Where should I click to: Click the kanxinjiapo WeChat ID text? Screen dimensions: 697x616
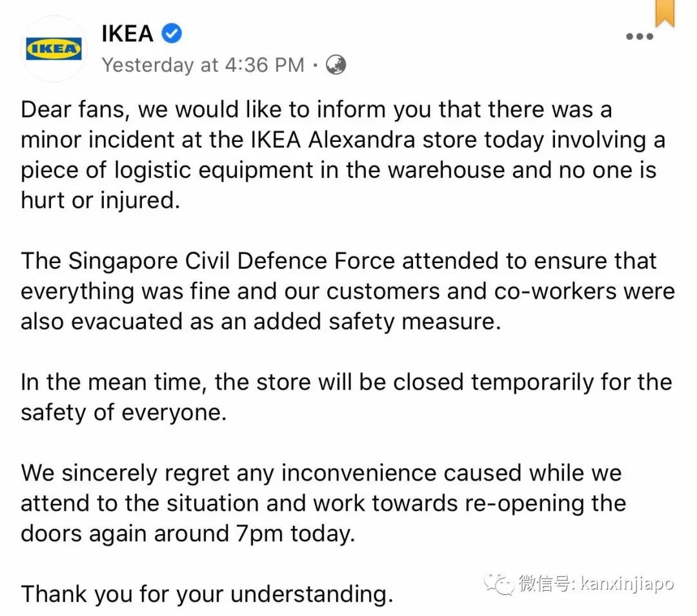627,584
